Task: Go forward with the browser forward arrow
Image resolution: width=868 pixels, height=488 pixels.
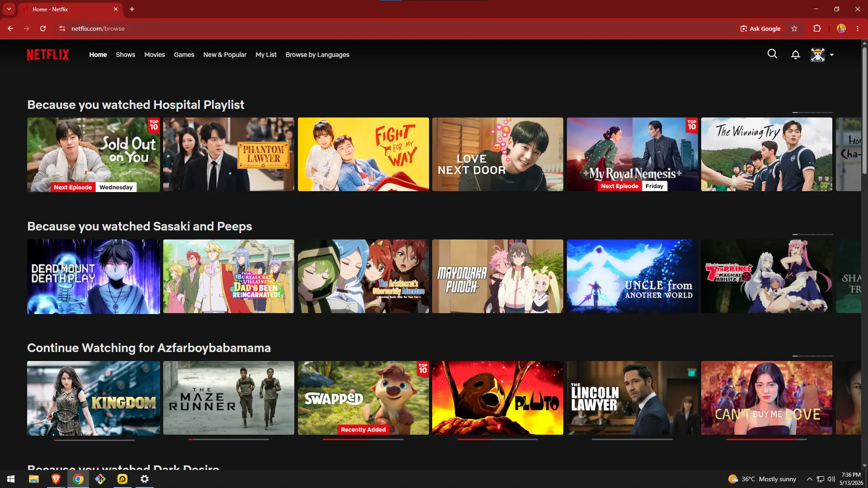Action: [x=27, y=28]
